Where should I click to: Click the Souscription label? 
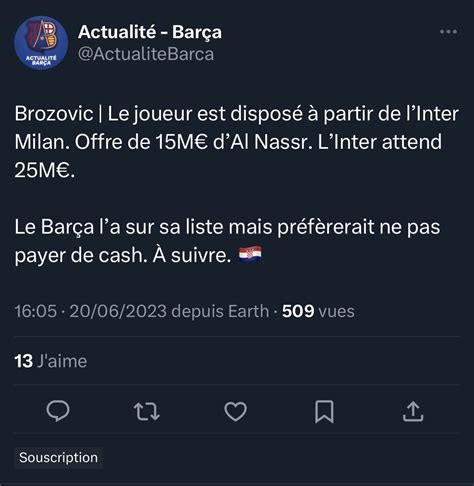click(58, 458)
